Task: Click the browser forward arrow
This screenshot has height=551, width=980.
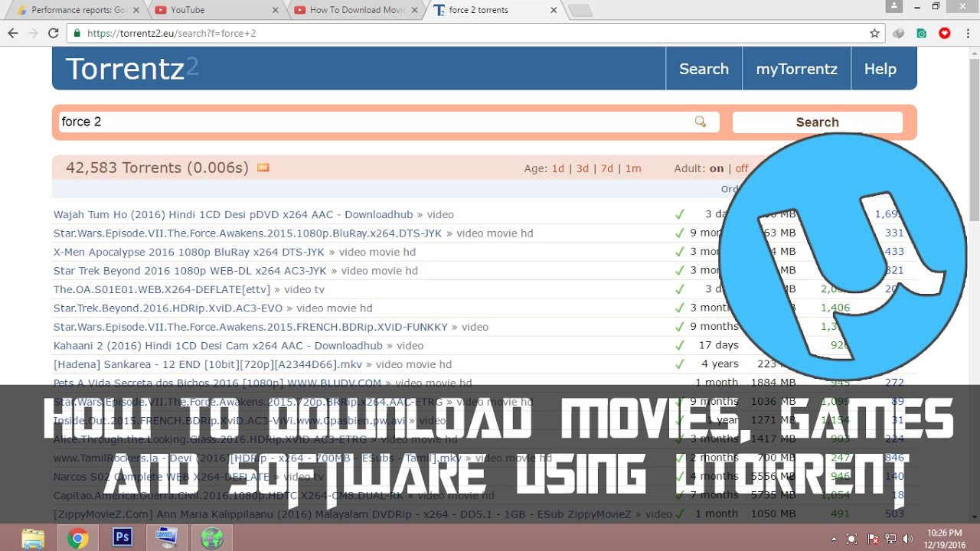Action: pos(33,34)
